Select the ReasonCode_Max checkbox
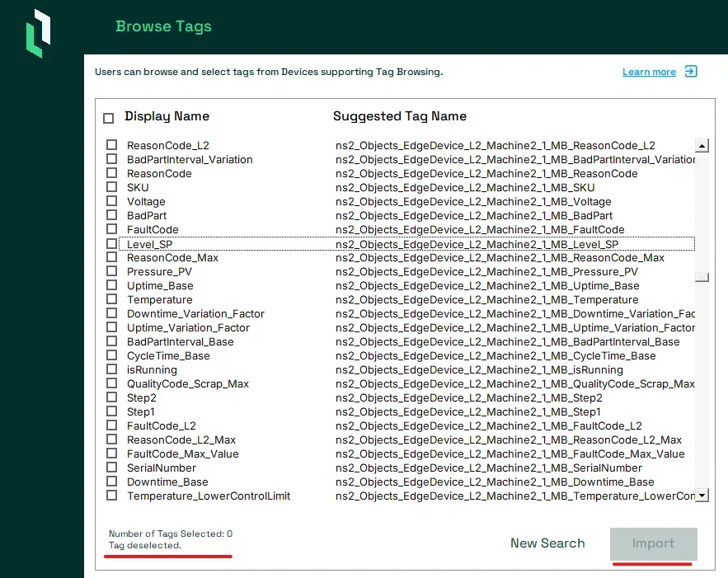 [x=111, y=257]
